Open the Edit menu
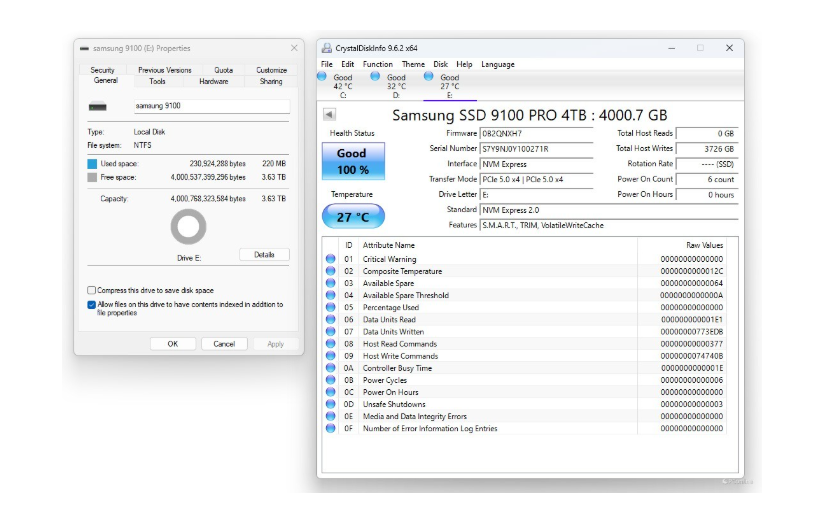 click(x=347, y=64)
